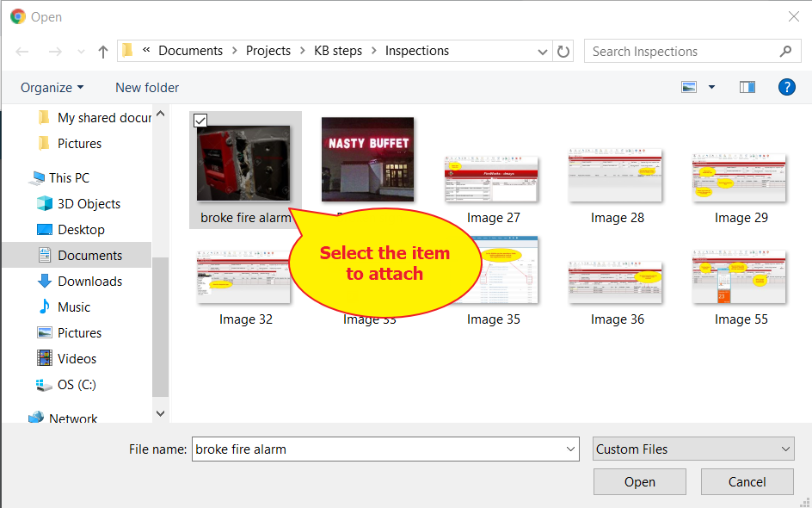Click the search magnifier icon
Image resolution: width=812 pixels, height=508 pixels.
[785, 52]
